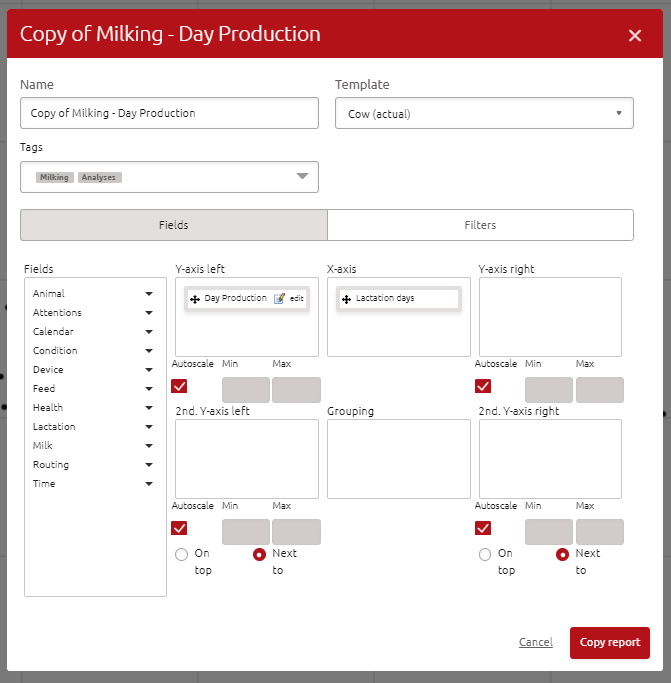Select Next to for 2nd Y-axis right
Viewport: 671px width, 683px height.
[x=562, y=554]
